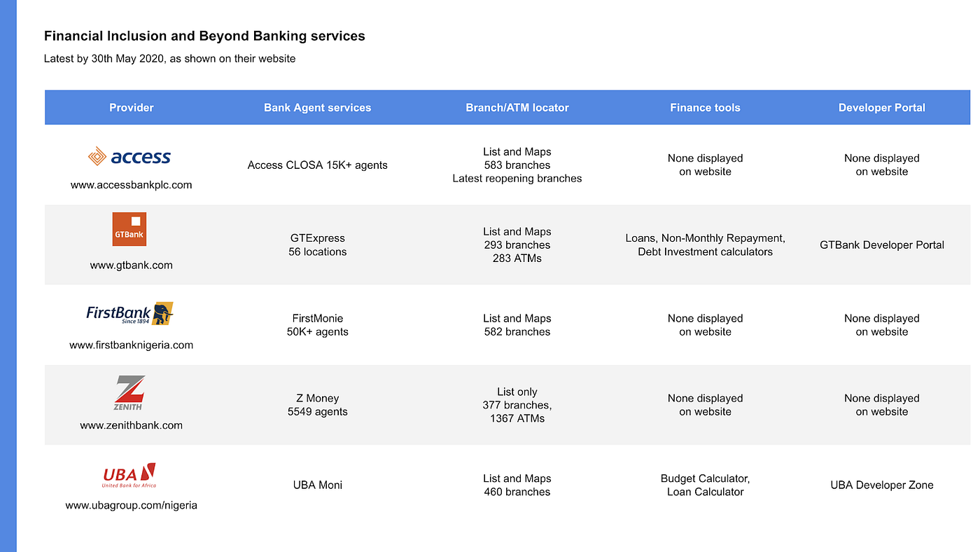Screen dimensions: 980x552
Task: Select the Finance tools header
Action: [705, 108]
